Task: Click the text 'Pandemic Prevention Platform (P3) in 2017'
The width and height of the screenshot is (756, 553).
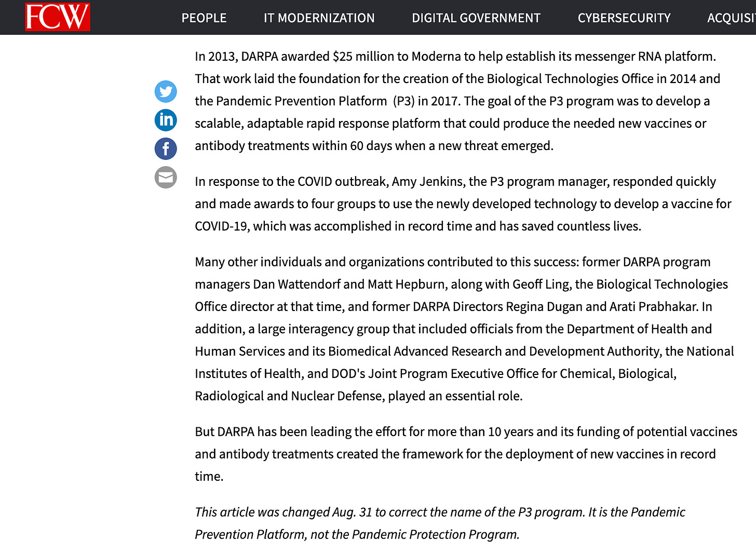Action: tap(338, 101)
